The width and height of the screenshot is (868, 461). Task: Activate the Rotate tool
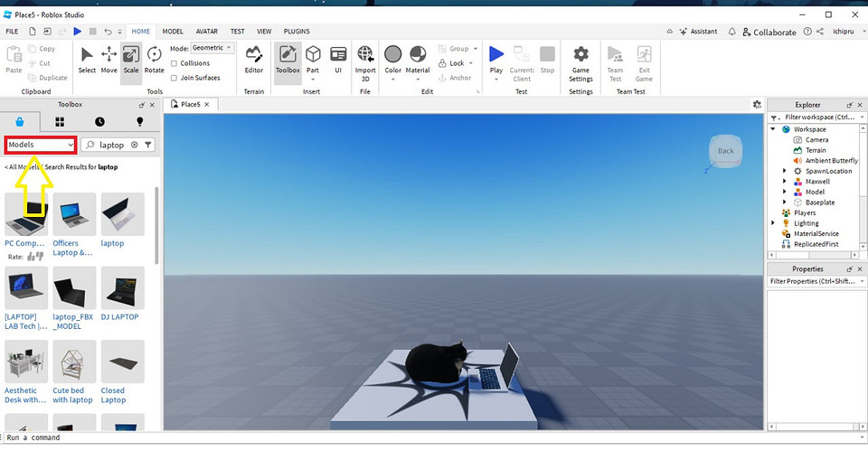155,59
